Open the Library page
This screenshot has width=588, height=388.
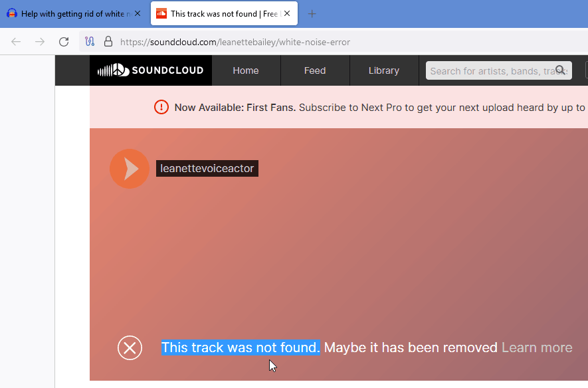point(384,70)
